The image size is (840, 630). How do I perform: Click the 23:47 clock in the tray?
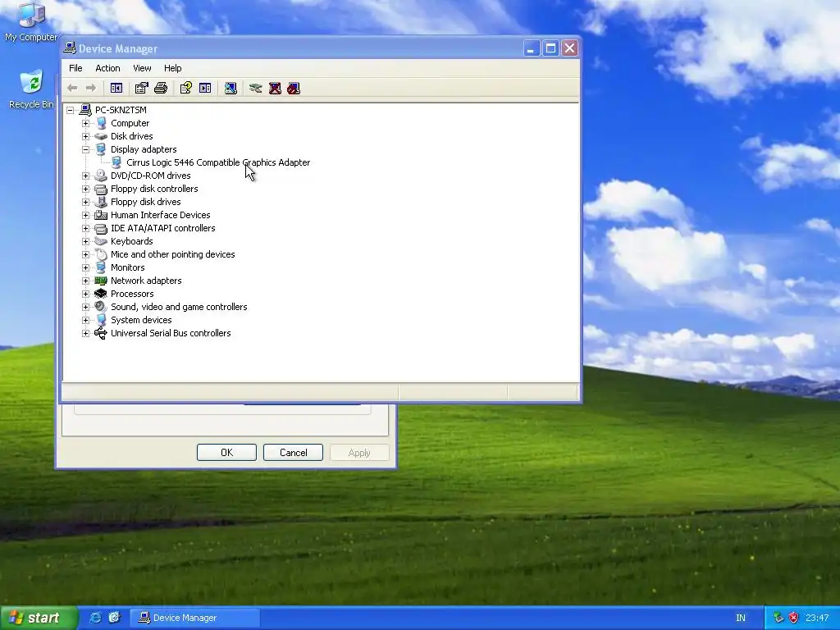[x=817, y=618]
